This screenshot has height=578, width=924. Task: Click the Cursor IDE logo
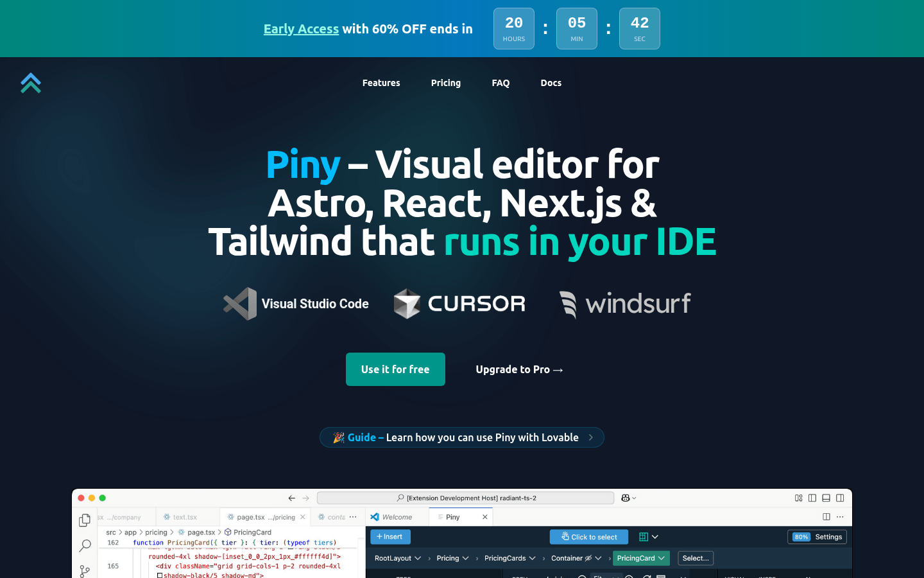pyautogui.click(x=459, y=304)
